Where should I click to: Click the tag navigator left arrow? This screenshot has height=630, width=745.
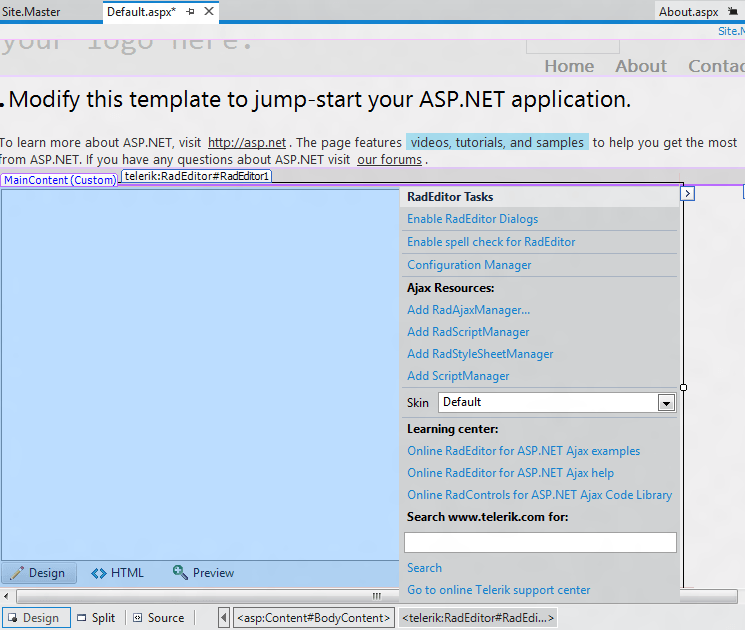point(223,618)
